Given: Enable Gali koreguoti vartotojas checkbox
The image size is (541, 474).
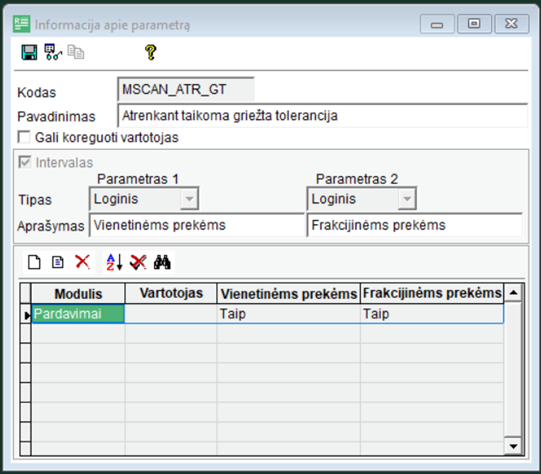Looking at the screenshot, I should (x=24, y=137).
